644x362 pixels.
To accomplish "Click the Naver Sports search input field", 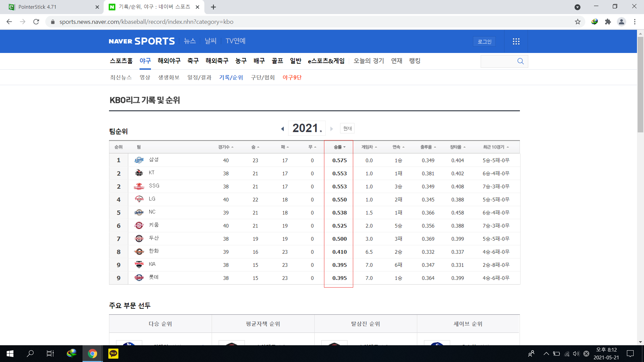I will (x=498, y=61).
